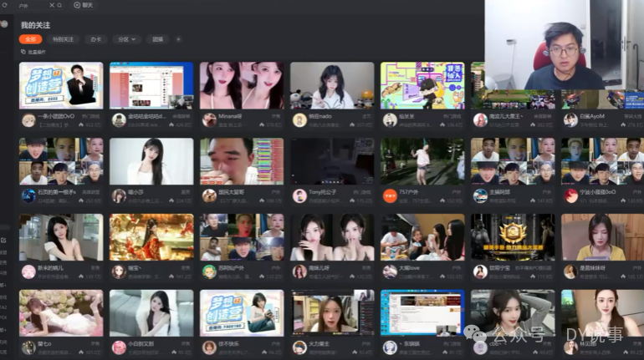Screen dimensions: 644x360
Task: Click the 批量操作 batch operation link
Action: [33, 52]
